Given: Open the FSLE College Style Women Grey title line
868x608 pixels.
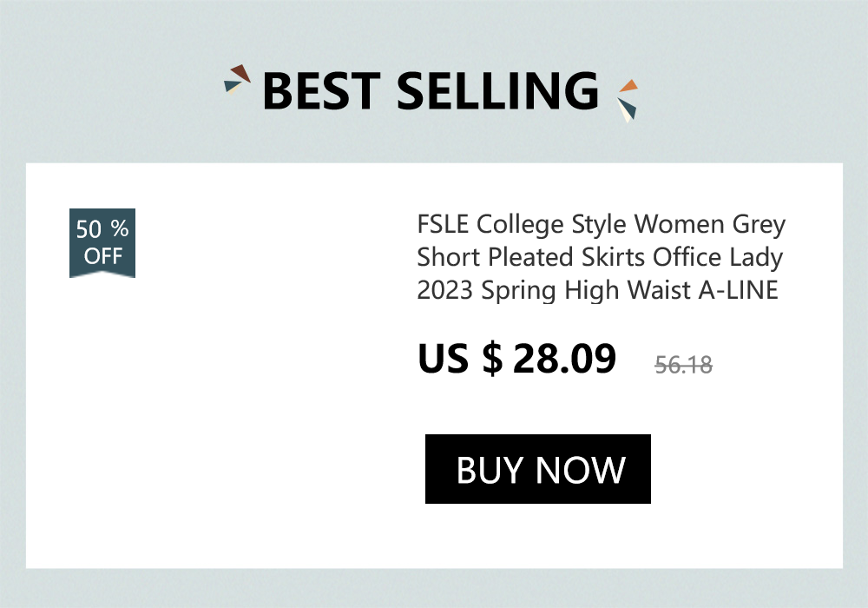Looking at the screenshot, I should pyautogui.click(x=601, y=225).
